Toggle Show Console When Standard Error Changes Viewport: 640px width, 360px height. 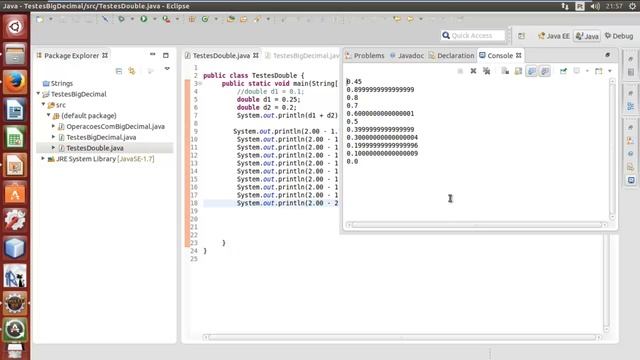pos(545,71)
